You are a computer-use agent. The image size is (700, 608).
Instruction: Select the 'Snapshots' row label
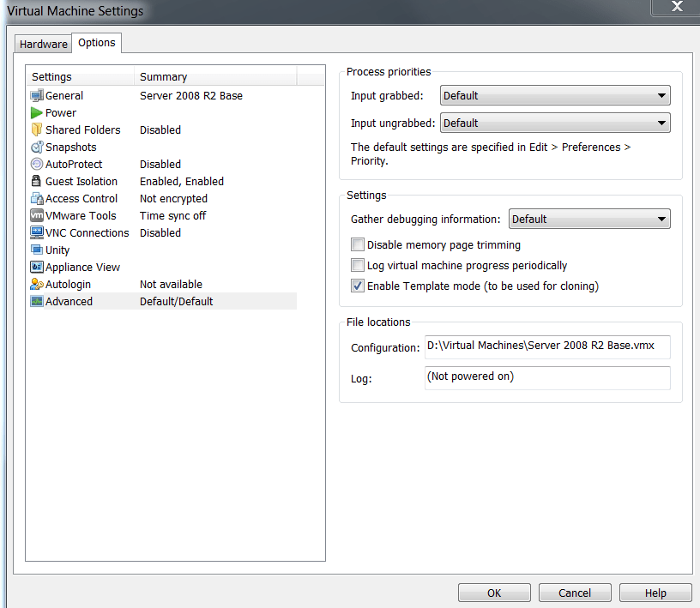[71, 147]
